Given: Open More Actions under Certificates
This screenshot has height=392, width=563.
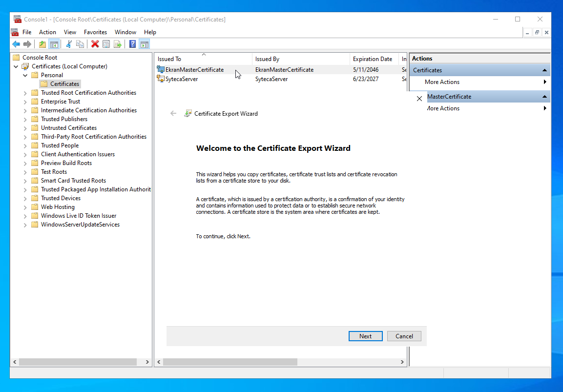Looking at the screenshot, I should click(480, 82).
